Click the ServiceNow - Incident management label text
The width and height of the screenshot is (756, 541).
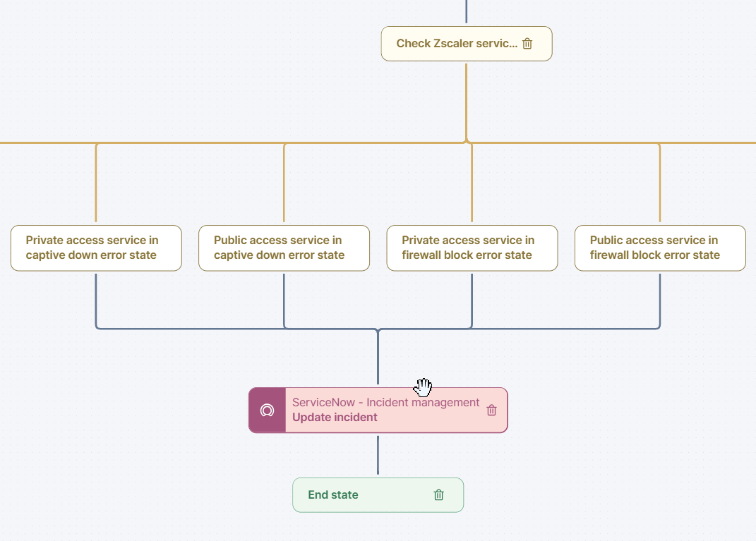coord(385,402)
